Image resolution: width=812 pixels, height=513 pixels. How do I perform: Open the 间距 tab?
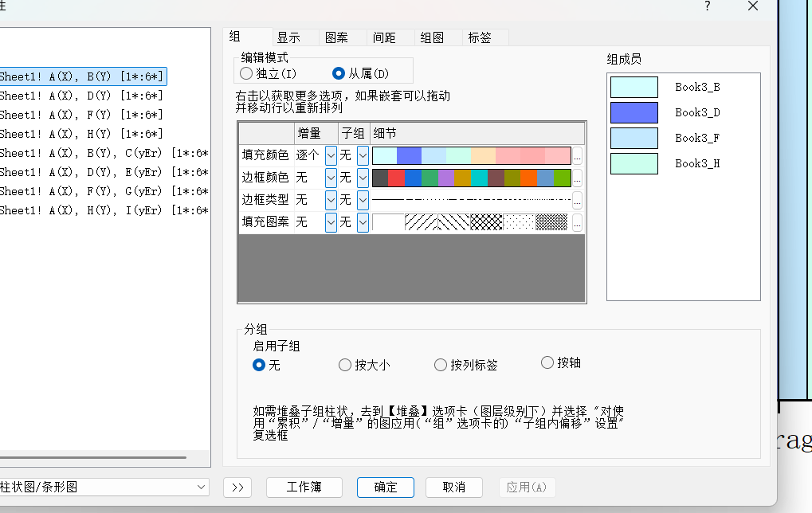pos(390,37)
